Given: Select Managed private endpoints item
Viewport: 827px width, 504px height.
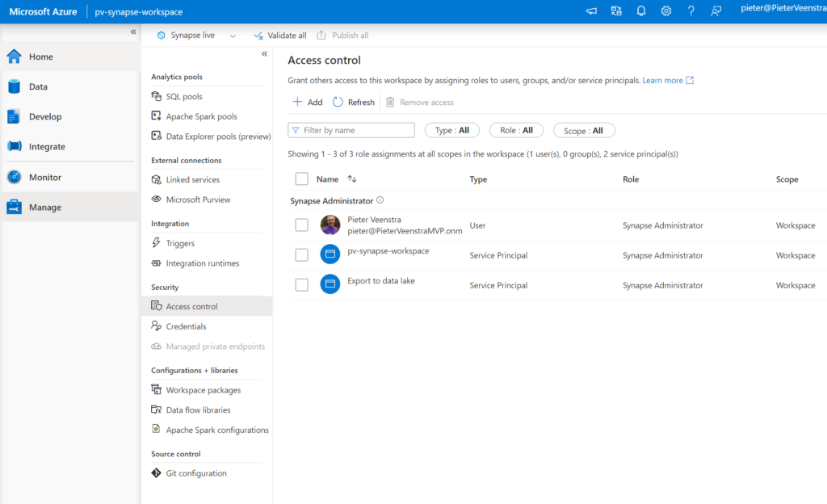Looking at the screenshot, I should pyautogui.click(x=207, y=346).
